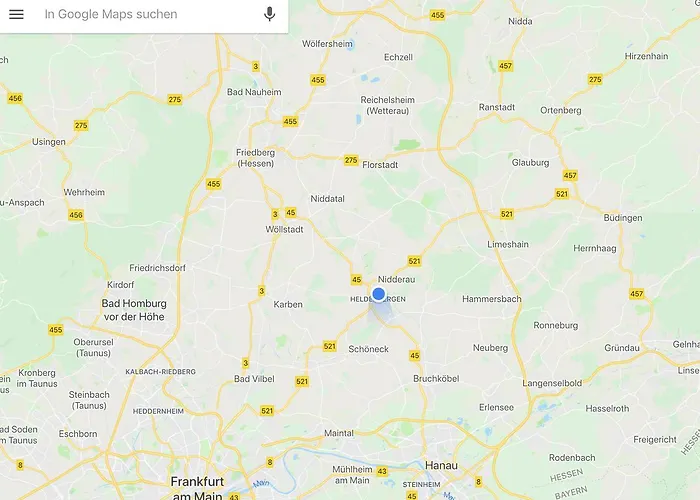Image resolution: width=700 pixels, height=500 pixels.
Task: Select the Karben town label
Action: pos(288,304)
